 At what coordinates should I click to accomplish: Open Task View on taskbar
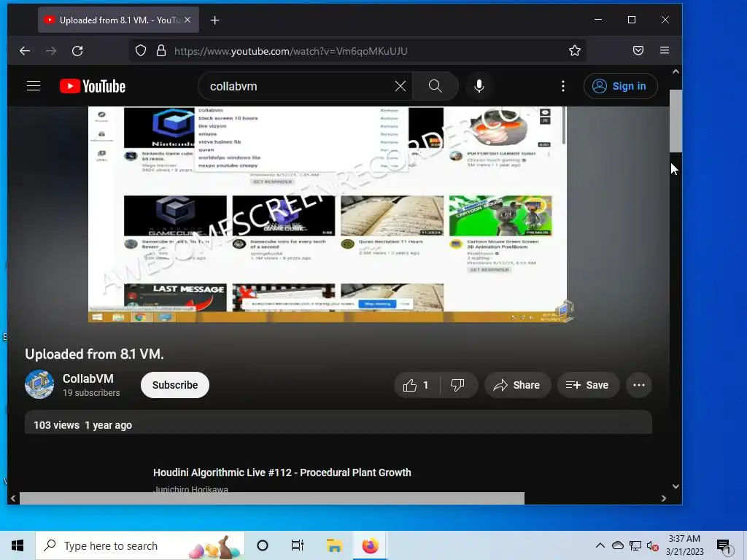pyautogui.click(x=298, y=545)
